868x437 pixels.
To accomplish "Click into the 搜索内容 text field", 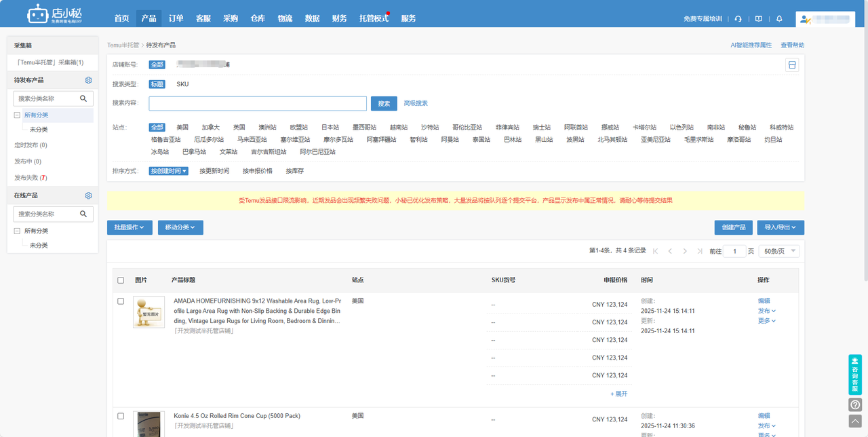I will point(258,104).
